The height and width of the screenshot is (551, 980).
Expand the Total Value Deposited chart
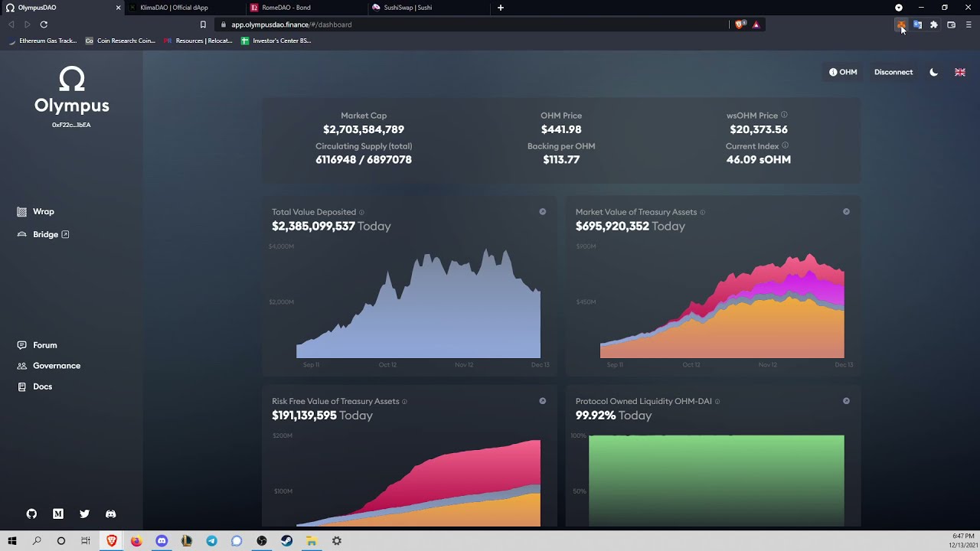[x=542, y=211]
